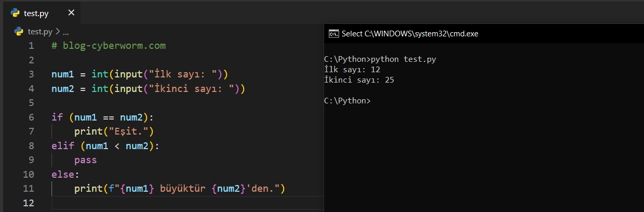Screen dimensions: 644x212
Task: Click the 'pass' keyword on line 9
Action: [x=85, y=161]
